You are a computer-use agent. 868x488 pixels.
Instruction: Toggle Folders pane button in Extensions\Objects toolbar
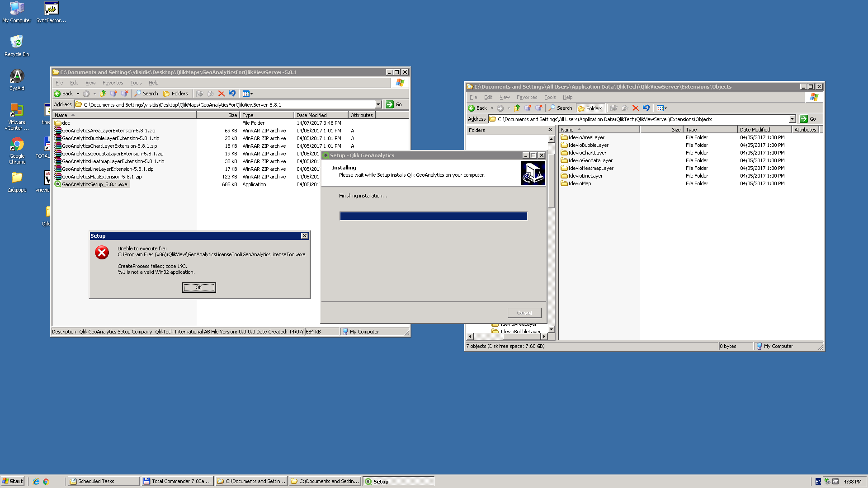coord(590,108)
